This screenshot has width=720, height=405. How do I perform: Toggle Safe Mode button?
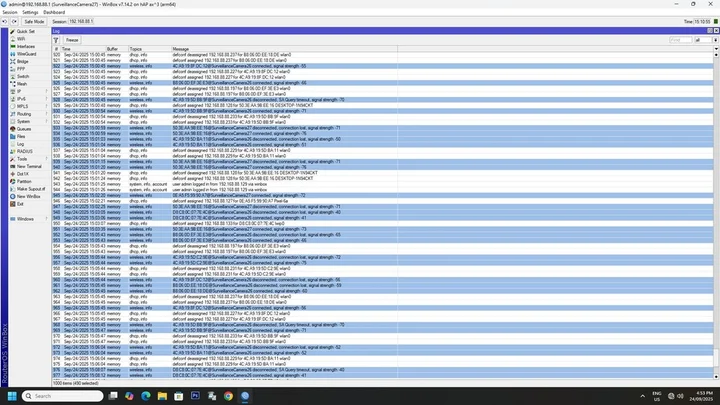[34, 22]
